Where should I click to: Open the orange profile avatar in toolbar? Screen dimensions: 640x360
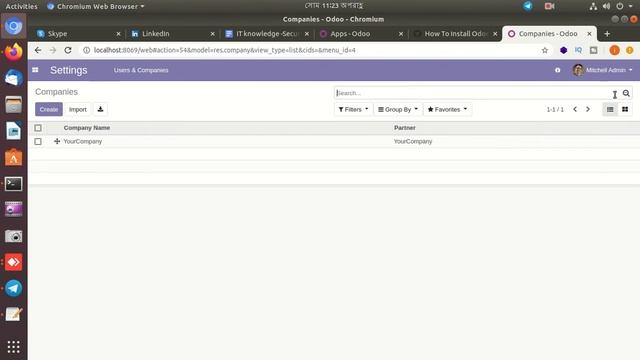pyautogui.click(x=614, y=50)
